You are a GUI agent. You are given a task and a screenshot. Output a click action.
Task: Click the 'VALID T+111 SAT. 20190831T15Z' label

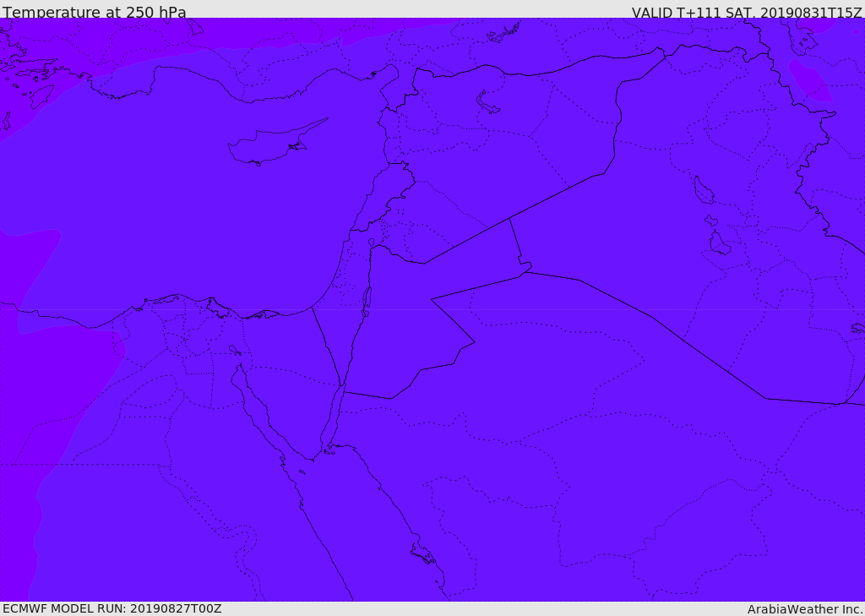(747, 12)
